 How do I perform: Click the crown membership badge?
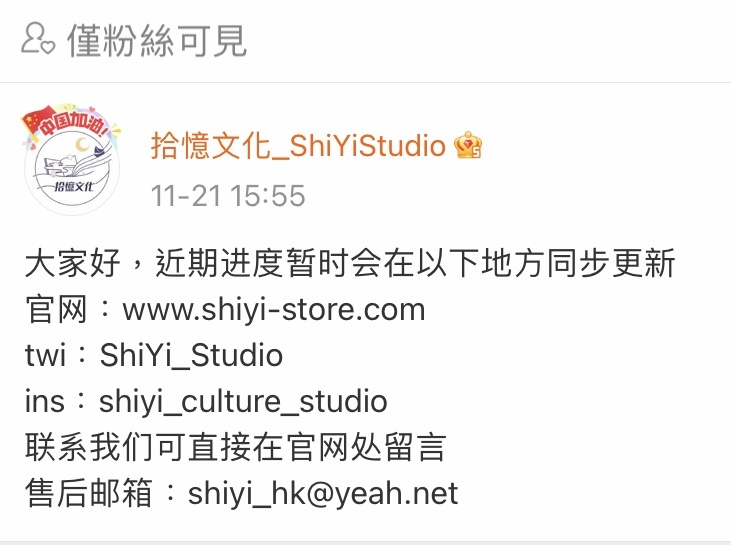pos(468,145)
